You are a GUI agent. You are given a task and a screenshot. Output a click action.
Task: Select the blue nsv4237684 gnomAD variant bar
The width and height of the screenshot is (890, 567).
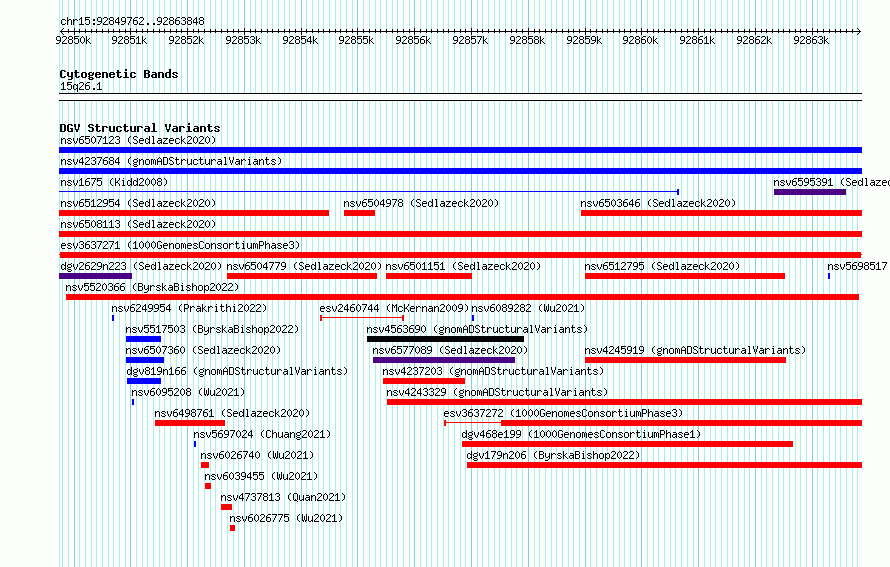[460, 171]
